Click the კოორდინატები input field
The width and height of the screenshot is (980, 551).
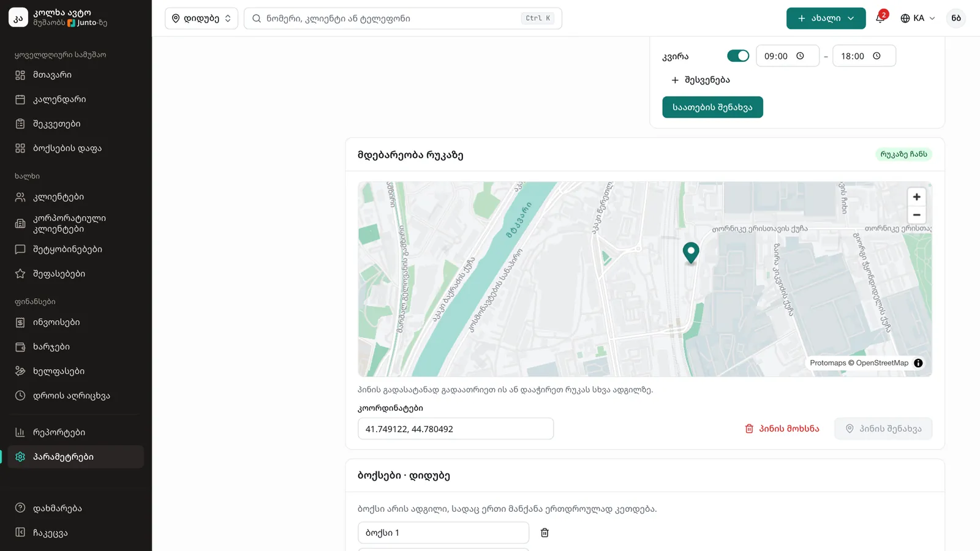(456, 429)
